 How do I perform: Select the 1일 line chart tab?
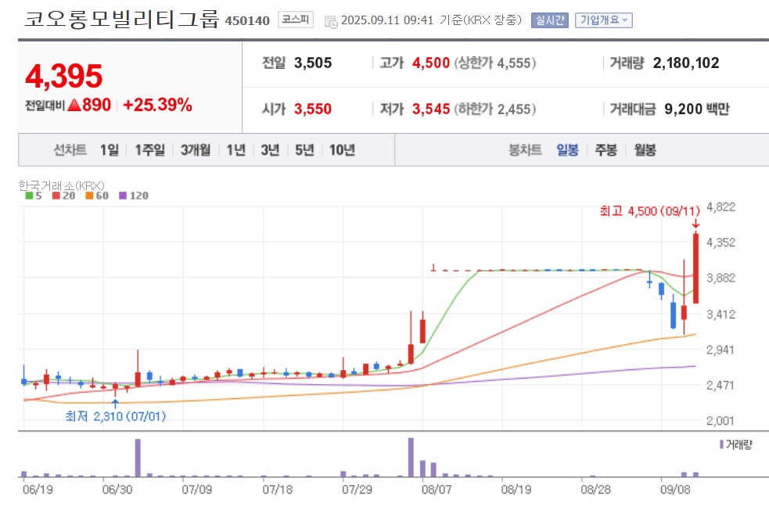[x=110, y=150]
